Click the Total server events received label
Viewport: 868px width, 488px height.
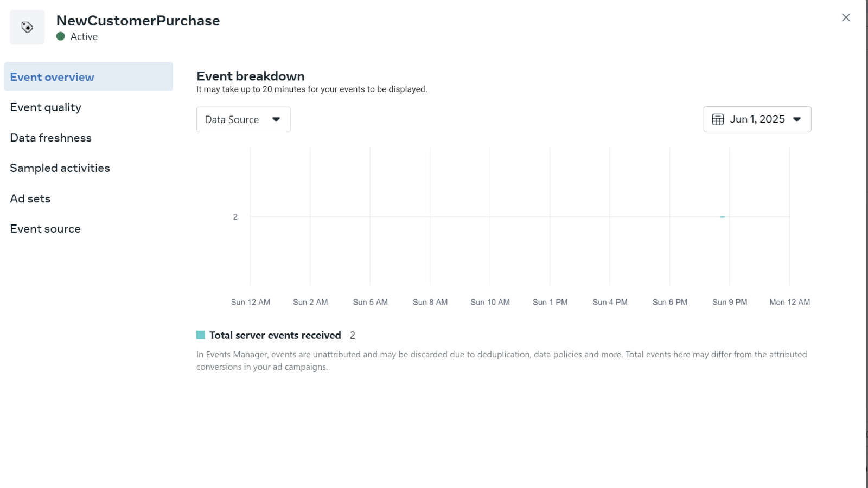275,335
